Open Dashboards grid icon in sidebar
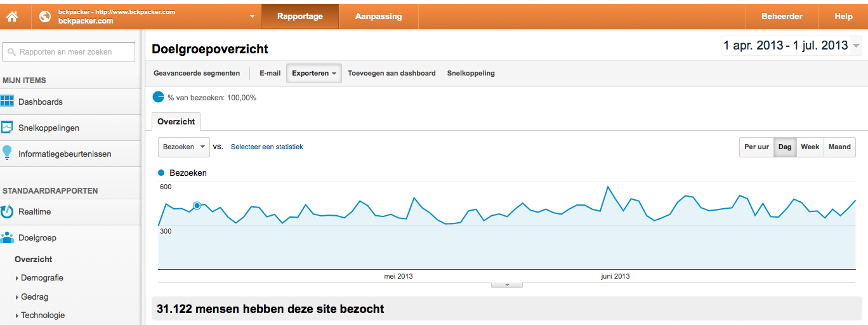The height and width of the screenshot is (325, 868). point(8,101)
